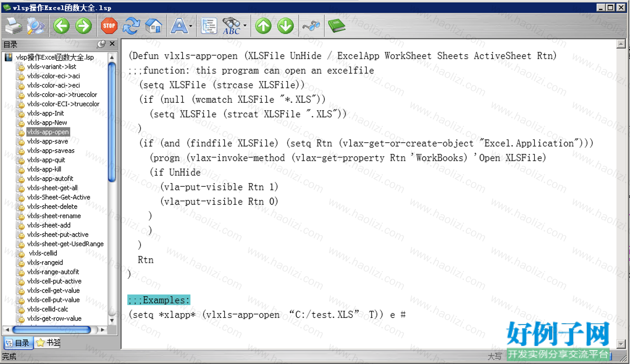The image size is (630, 364).
Task: Open topic vlxls-sheet-put-active
Action: pyautogui.click(x=58, y=235)
